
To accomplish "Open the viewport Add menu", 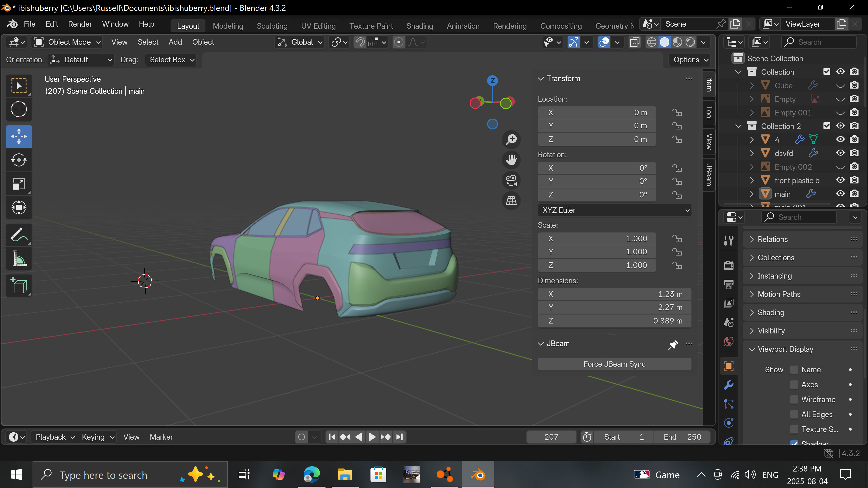I will click(175, 42).
